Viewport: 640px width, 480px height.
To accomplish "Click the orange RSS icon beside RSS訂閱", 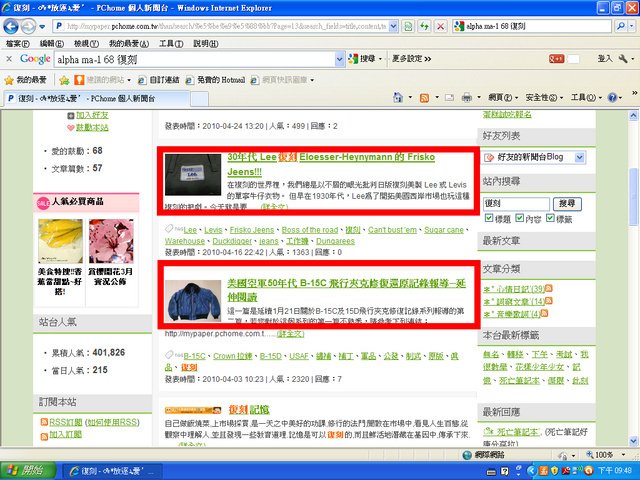I will point(44,422).
